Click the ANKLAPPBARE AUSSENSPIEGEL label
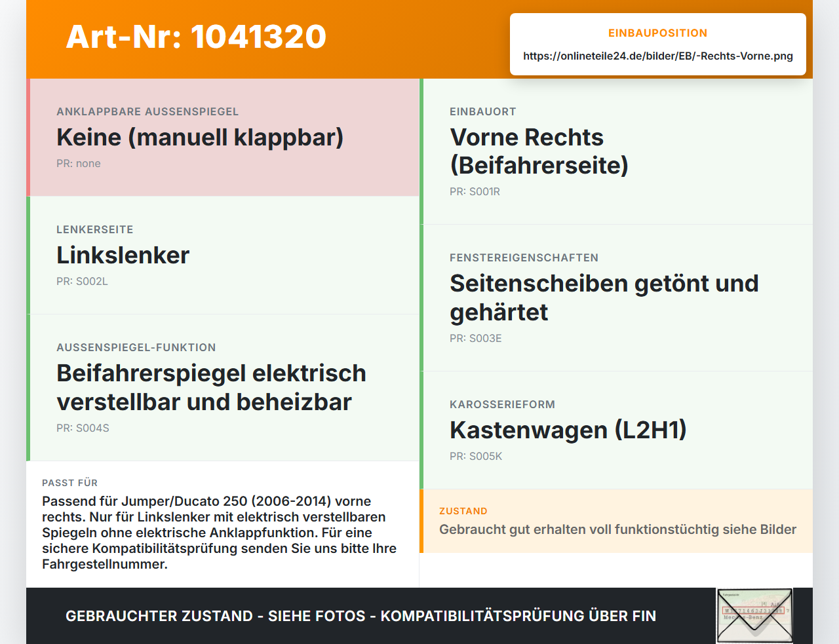This screenshot has width=839, height=644. tap(147, 111)
